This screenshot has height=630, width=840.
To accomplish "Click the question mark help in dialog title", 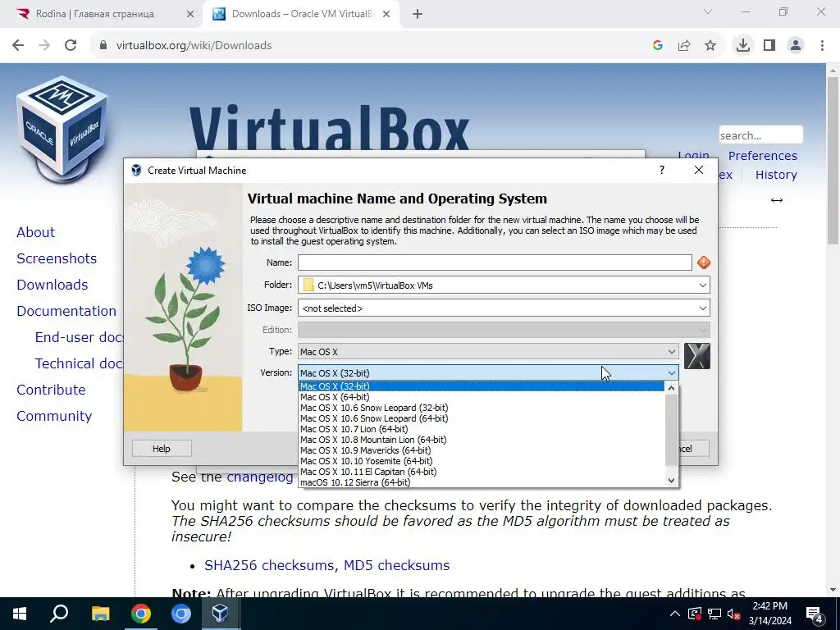I will 662,170.
